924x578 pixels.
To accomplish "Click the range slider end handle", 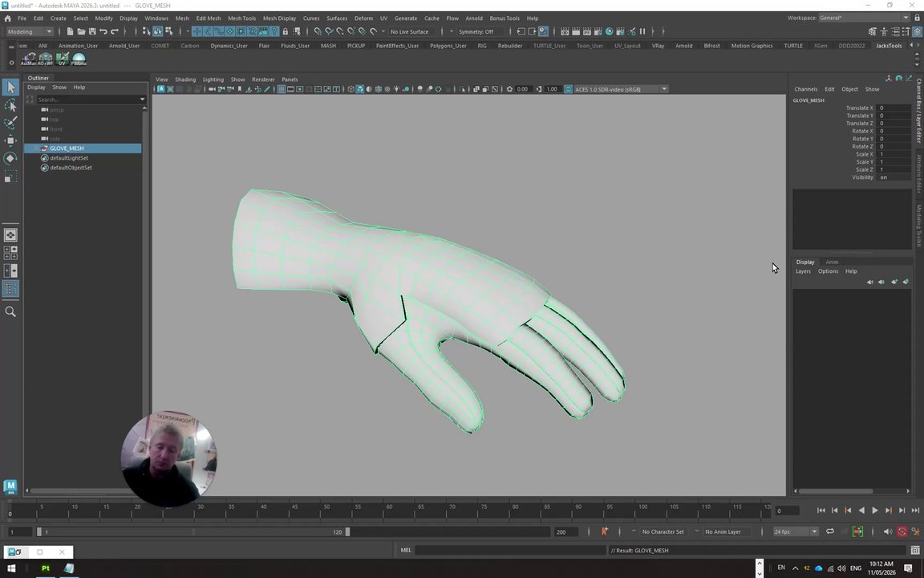I will (x=347, y=531).
